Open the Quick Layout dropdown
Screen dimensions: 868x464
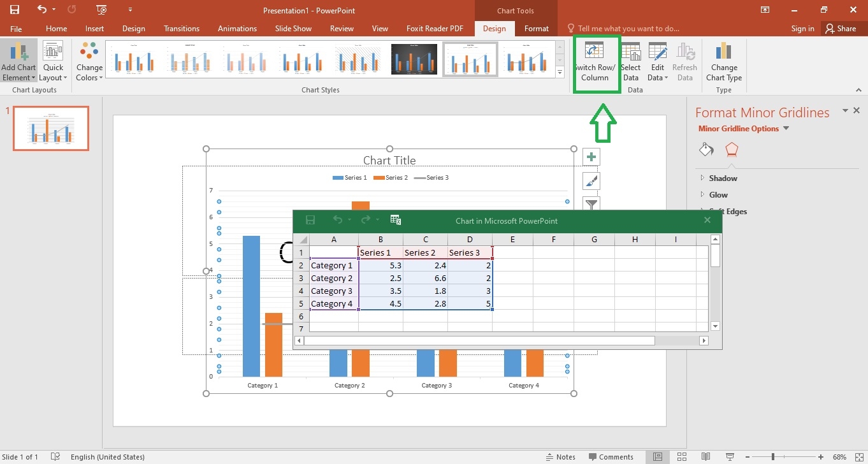point(53,62)
